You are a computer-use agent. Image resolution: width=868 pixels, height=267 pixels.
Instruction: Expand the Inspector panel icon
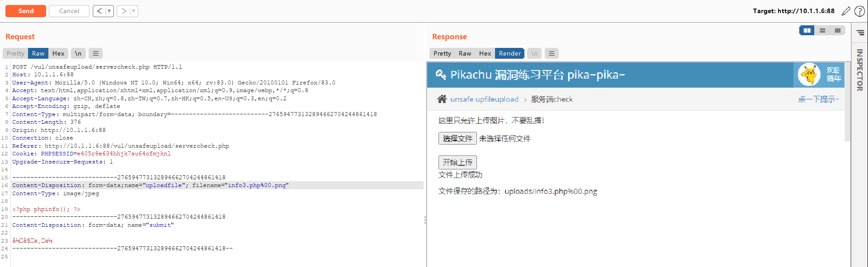coord(860,33)
